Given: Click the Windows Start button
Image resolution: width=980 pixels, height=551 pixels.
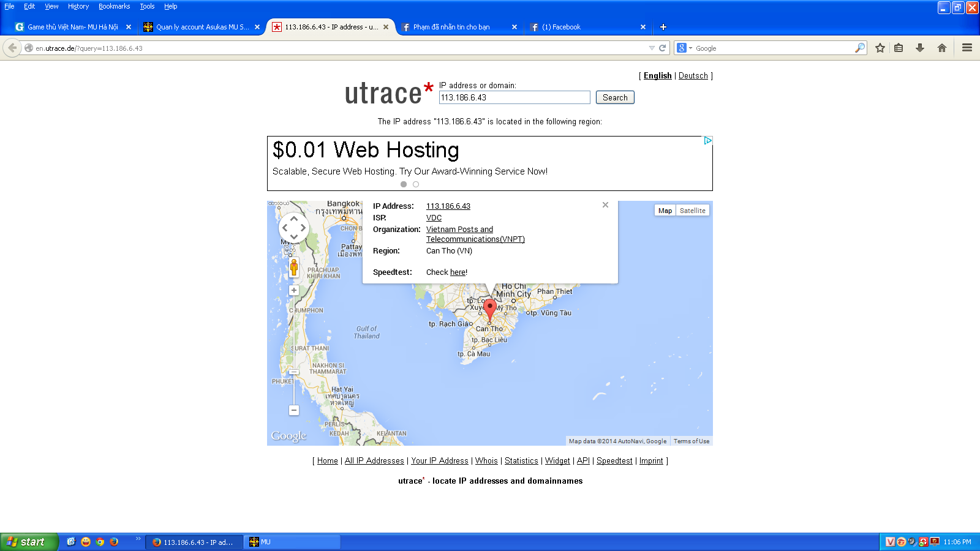Looking at the screenshot, I should tap(29, 542).
